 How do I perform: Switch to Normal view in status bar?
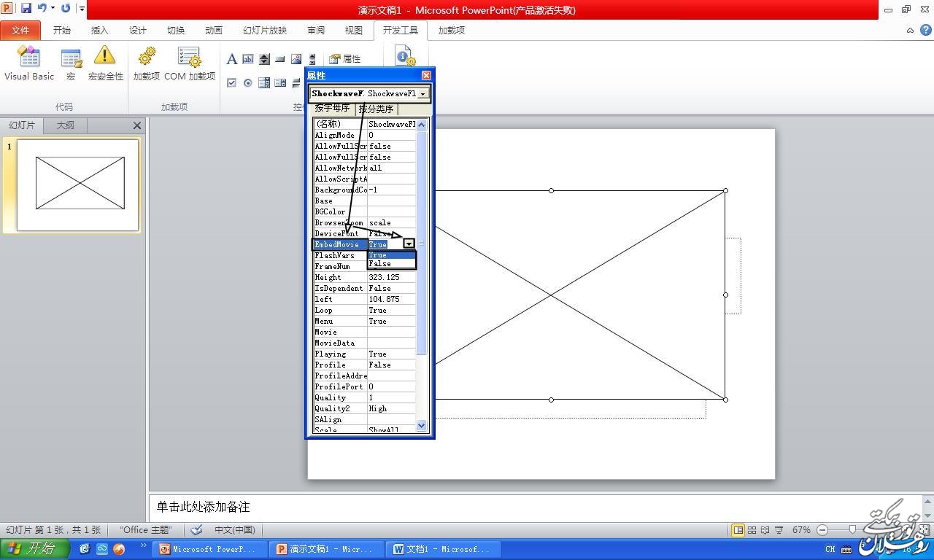tap(738, 530)
